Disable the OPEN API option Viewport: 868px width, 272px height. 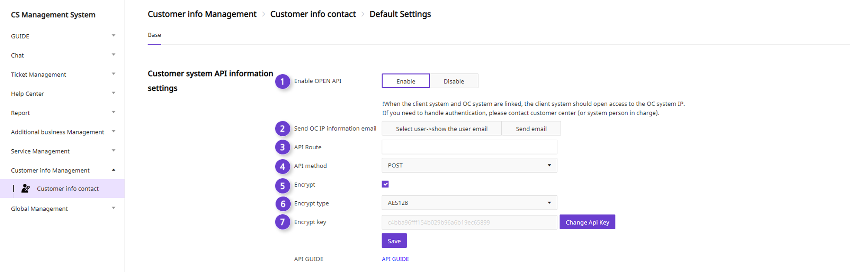pyautogui.click(x=454, y=81)
